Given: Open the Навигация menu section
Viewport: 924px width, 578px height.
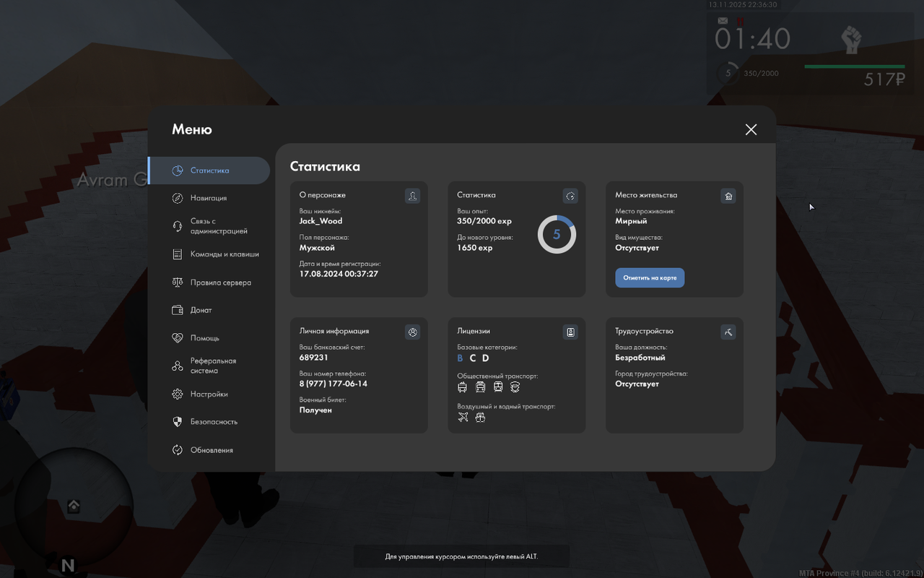Looking at the screenshot, I should tap(209, 198).
